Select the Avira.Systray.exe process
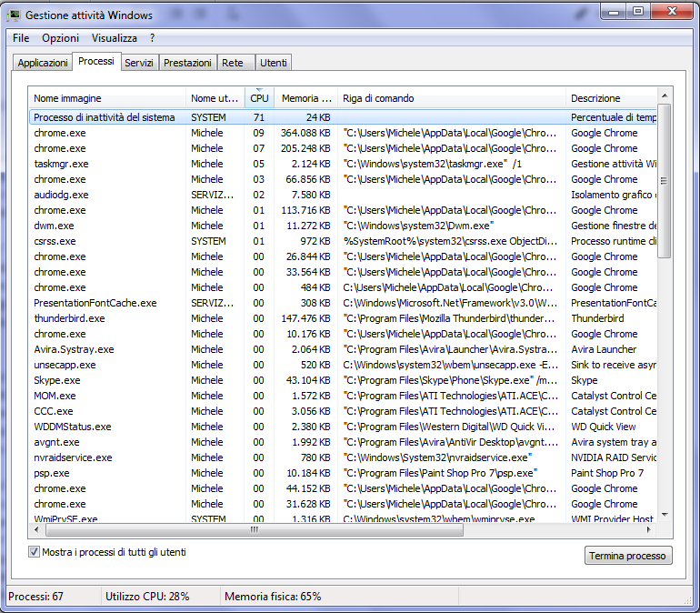 (x=343, y=349)
